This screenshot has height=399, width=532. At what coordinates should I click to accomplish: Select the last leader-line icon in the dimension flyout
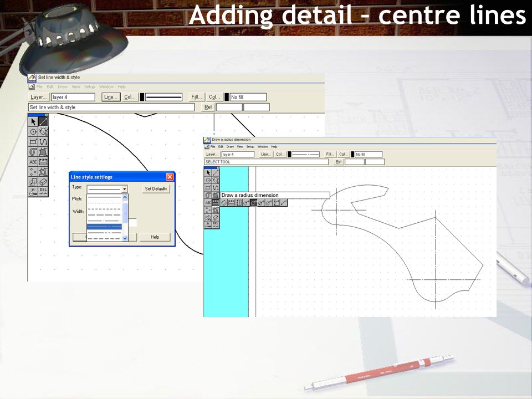[284, 203]
